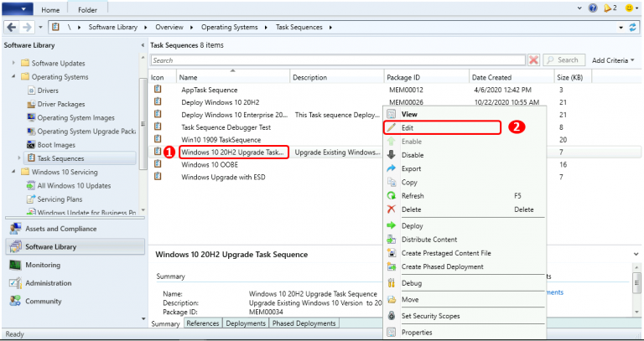The width and height of the screenshot is (644, 341).
Task: Open the blue application menu dropdown
Action: (x=18, y=8)
